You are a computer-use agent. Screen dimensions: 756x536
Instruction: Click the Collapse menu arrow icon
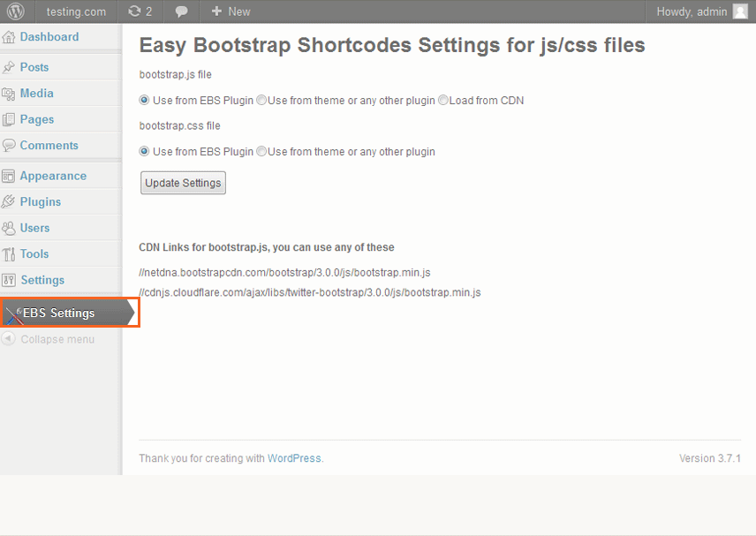point(9,339)
